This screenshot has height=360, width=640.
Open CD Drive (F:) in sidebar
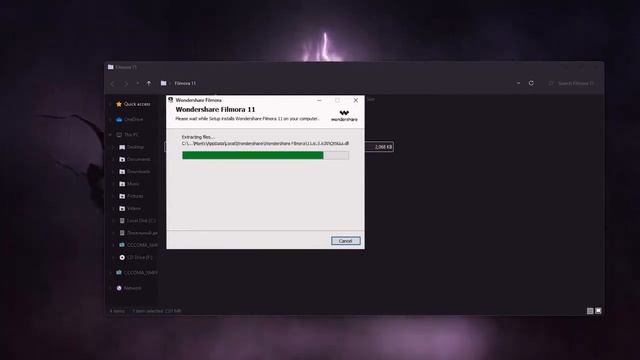click(x=140, y=257)
